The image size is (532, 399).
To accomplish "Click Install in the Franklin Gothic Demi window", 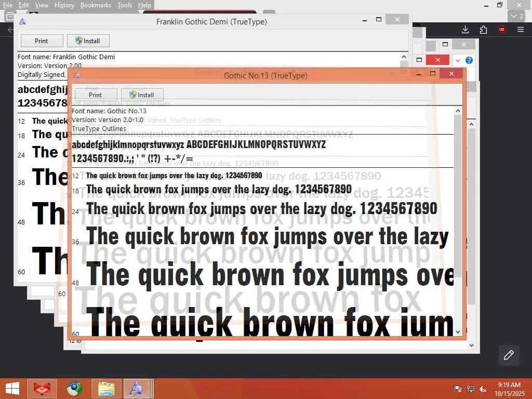I will (88, 41).
